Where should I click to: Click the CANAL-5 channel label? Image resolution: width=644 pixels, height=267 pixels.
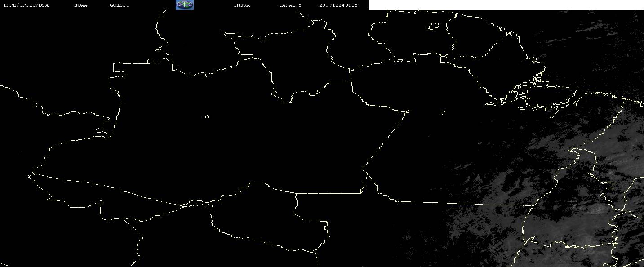(290, 5)
